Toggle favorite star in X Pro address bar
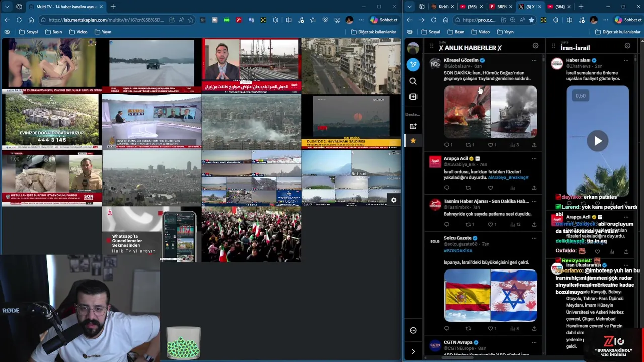The height and width of the screenshot is (362, 644). (531, 20)
